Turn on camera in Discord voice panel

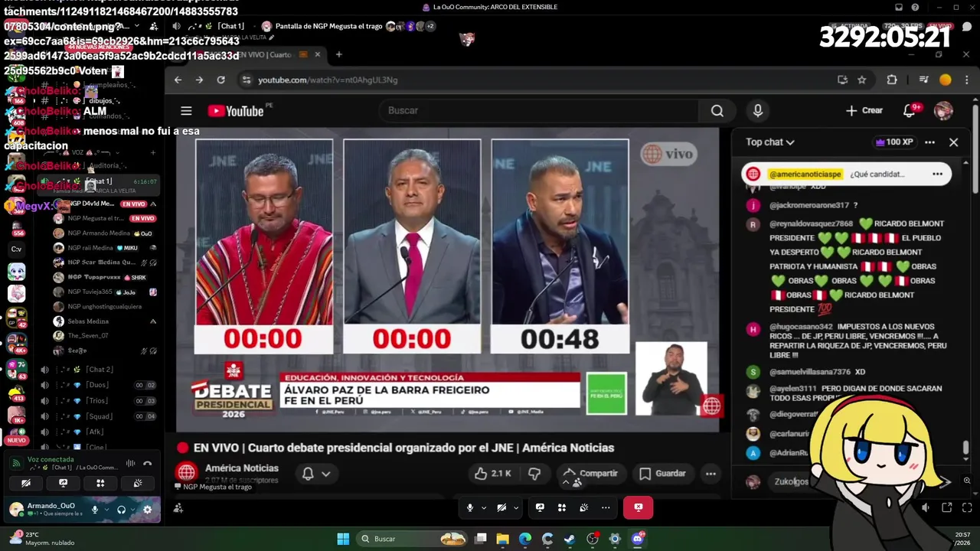(26, 483)
